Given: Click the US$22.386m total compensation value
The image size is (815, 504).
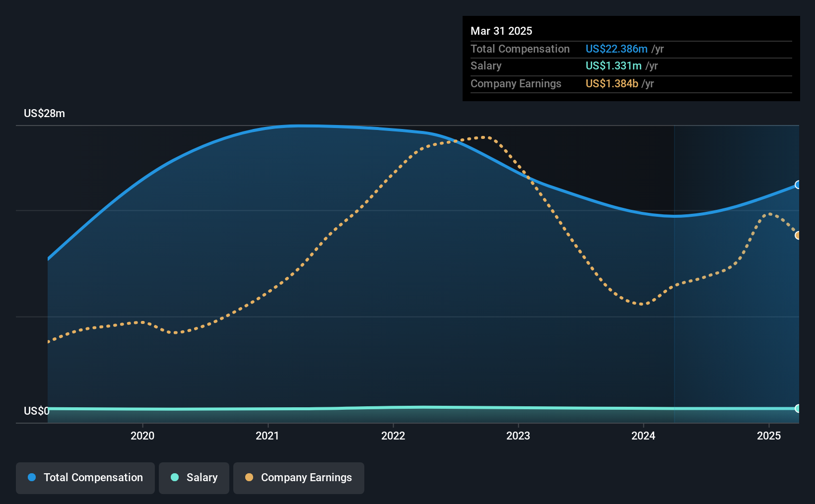Looking at the screenshot, I should 616,49.
